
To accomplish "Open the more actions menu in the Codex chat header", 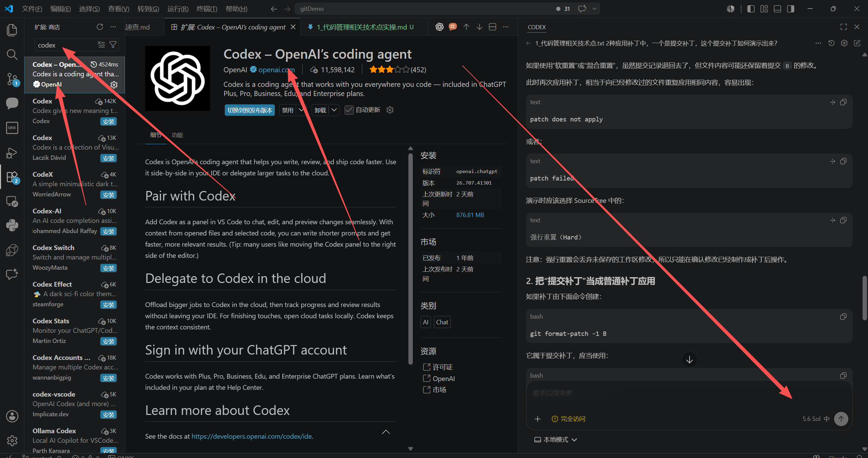I will [x=818, y=43].
